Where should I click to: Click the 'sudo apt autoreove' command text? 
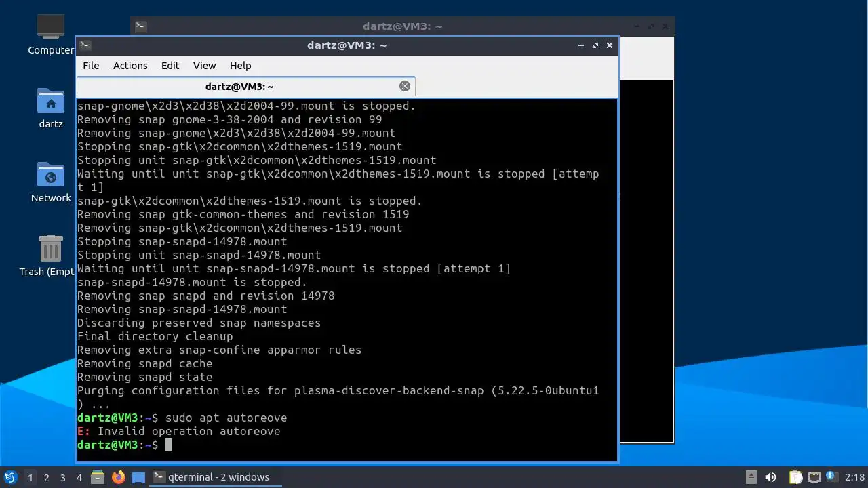point(226,418)
